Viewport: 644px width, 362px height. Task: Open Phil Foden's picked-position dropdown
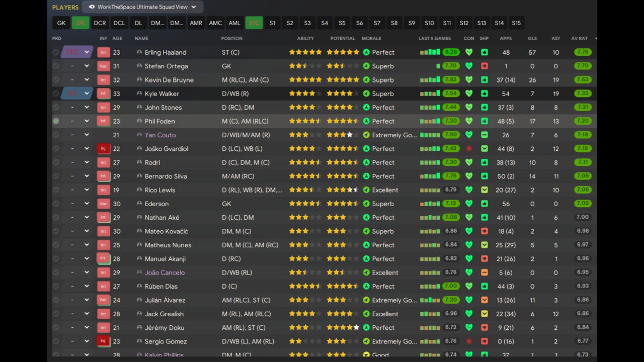77,121
